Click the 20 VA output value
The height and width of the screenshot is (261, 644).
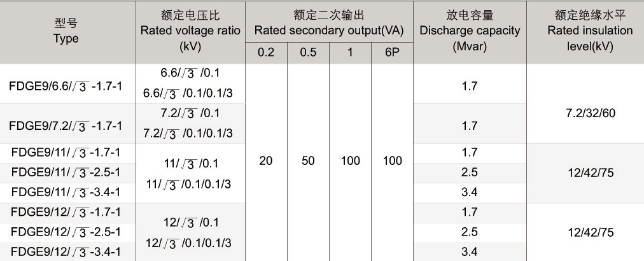266,161
